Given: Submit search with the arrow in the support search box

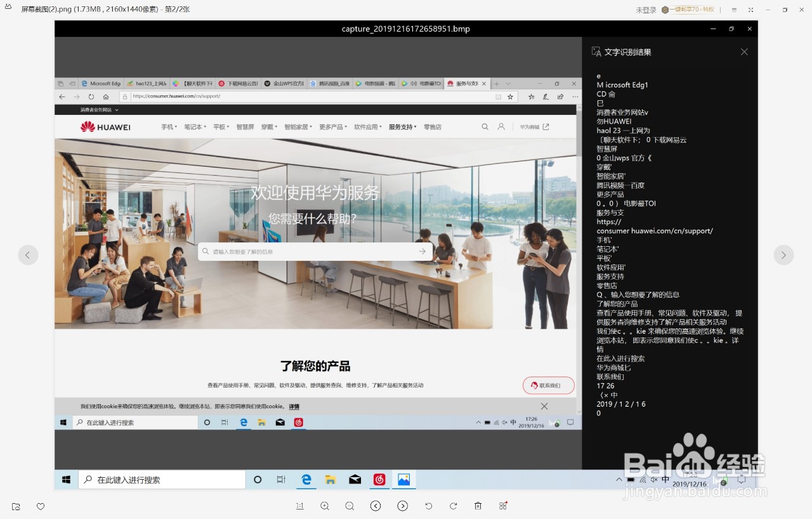Looking at the screenshot, I should (x=422, y=252).
